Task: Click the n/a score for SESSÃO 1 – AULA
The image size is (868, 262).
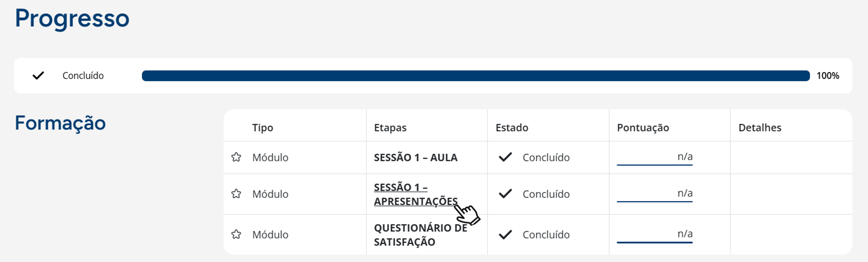Action: (685, 157)
